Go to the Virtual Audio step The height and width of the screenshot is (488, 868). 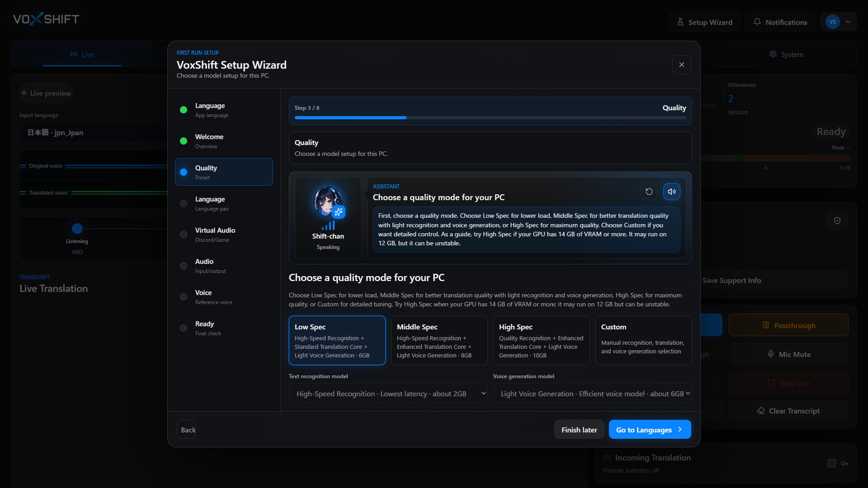(x=224, y=235)
